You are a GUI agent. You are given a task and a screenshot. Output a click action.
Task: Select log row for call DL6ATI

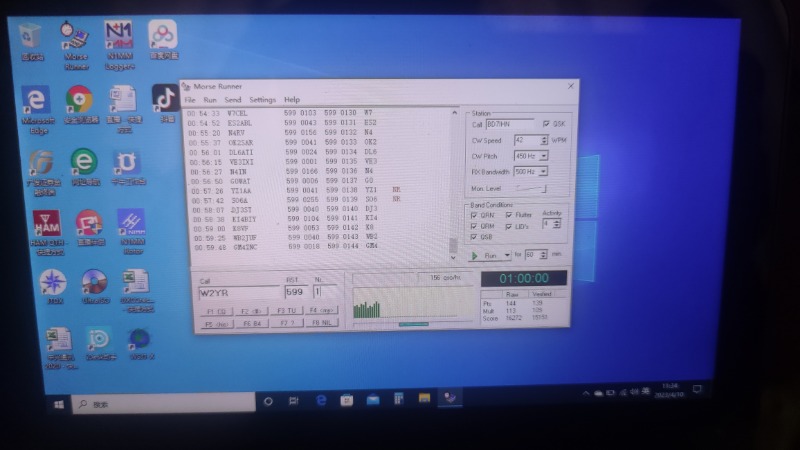[283, 152]
